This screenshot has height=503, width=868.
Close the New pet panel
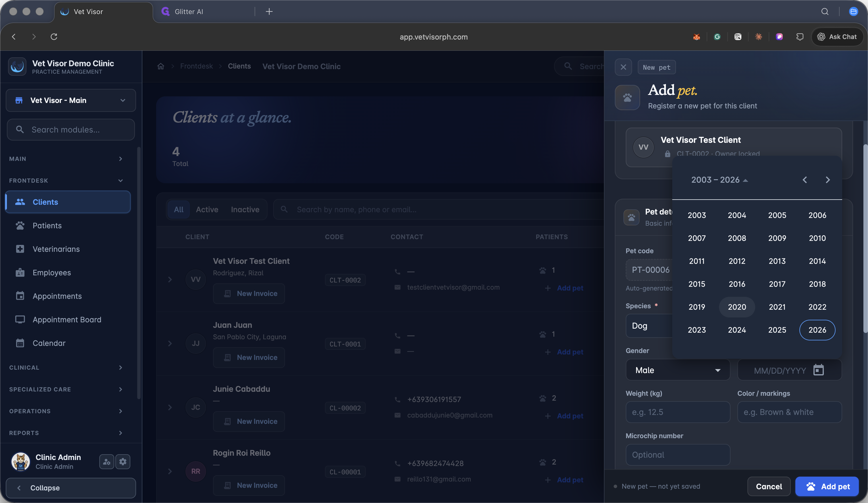[x=623, y=67]
